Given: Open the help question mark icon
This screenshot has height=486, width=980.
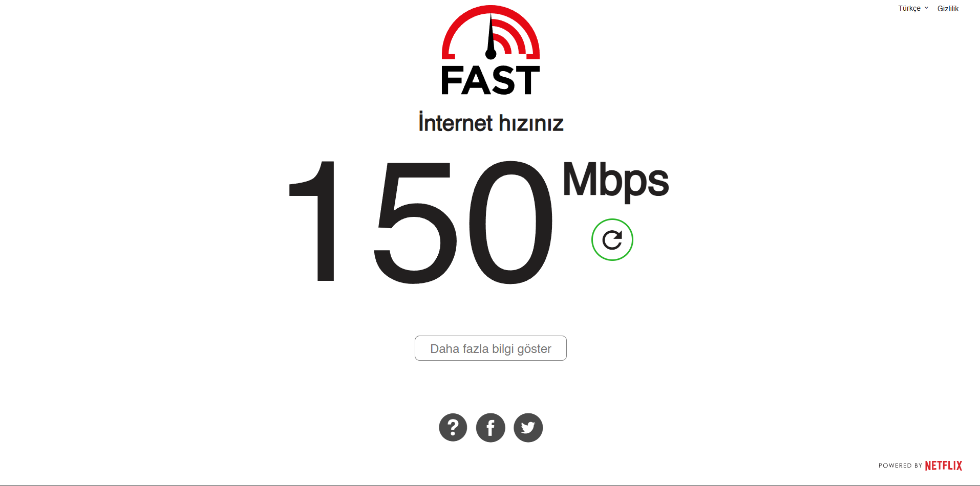Looking at the screenshot, I should [453, 428].
